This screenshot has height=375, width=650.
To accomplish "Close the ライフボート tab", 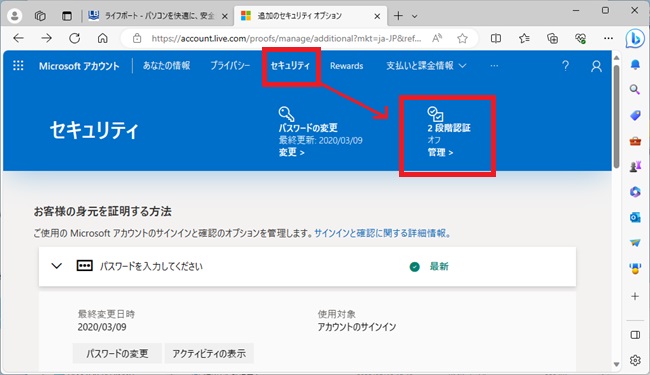I will tap(225, 16).
